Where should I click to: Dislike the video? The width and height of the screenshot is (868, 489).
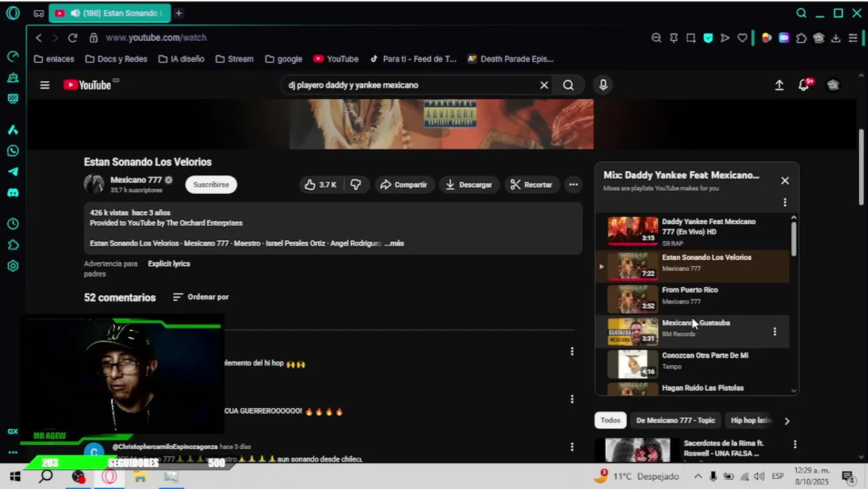356,185
